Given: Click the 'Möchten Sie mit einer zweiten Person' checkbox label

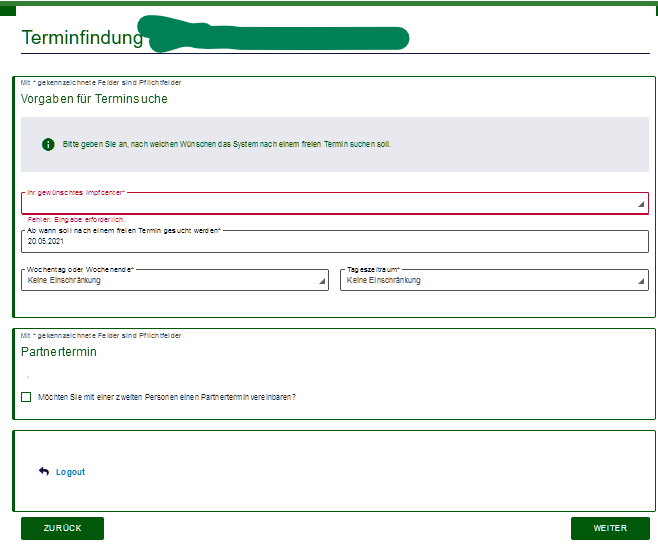Looking at the screenshot, I should pyautogui.click(x=167, y=397).
